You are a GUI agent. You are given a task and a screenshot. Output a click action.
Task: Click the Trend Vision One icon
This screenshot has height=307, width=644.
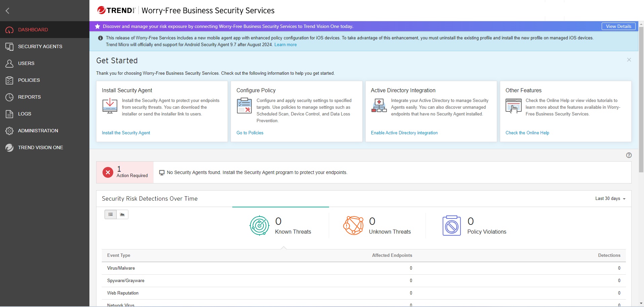9,147
